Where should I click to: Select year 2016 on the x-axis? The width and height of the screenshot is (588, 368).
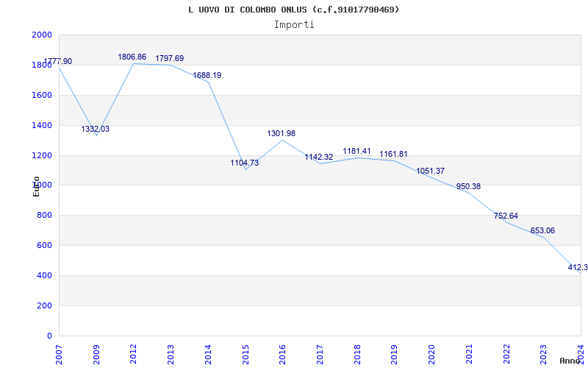coord(282,353)
